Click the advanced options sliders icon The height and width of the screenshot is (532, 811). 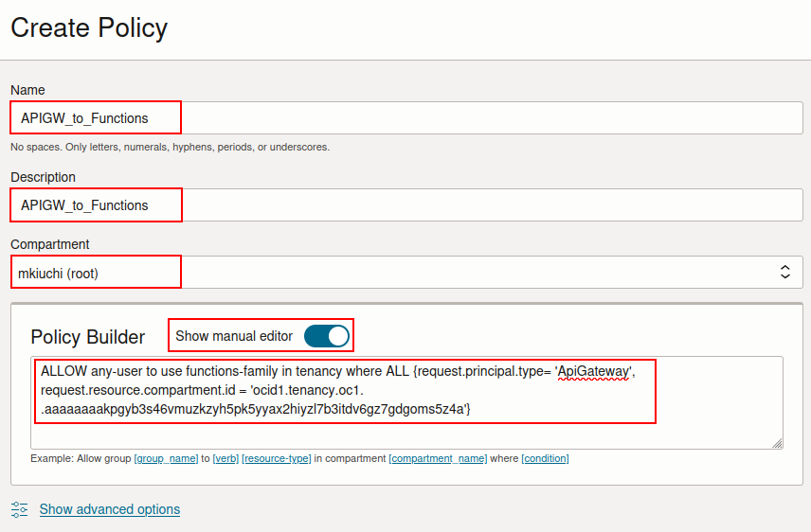coord(20,509)
